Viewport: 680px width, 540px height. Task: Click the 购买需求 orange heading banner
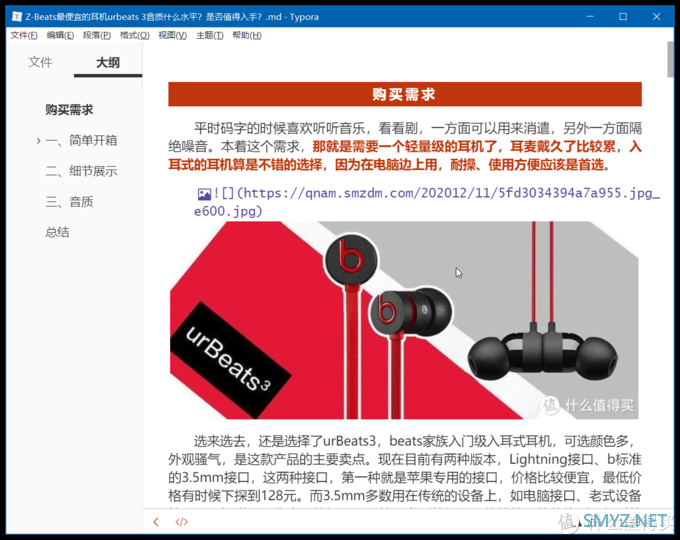pos(405,94)
